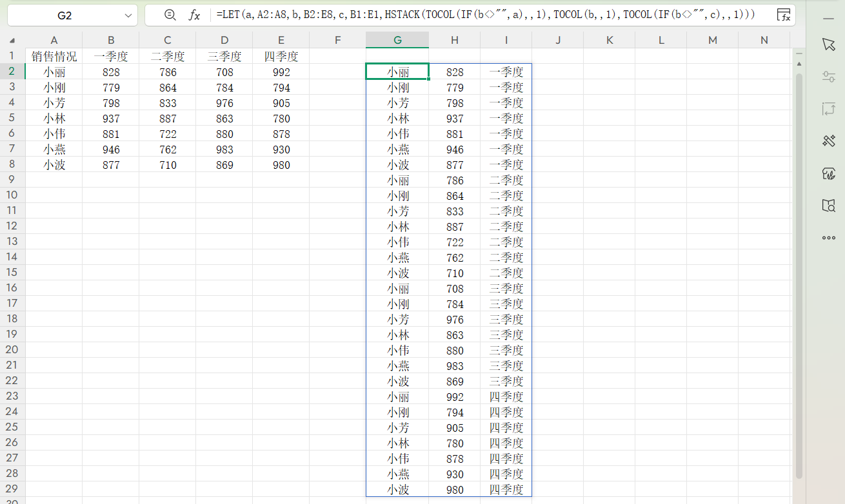This screenshot has width=845, height=504.
Task: Click the AI leaf assistant icon in sidebar
Action: click(x=829, y=174)
